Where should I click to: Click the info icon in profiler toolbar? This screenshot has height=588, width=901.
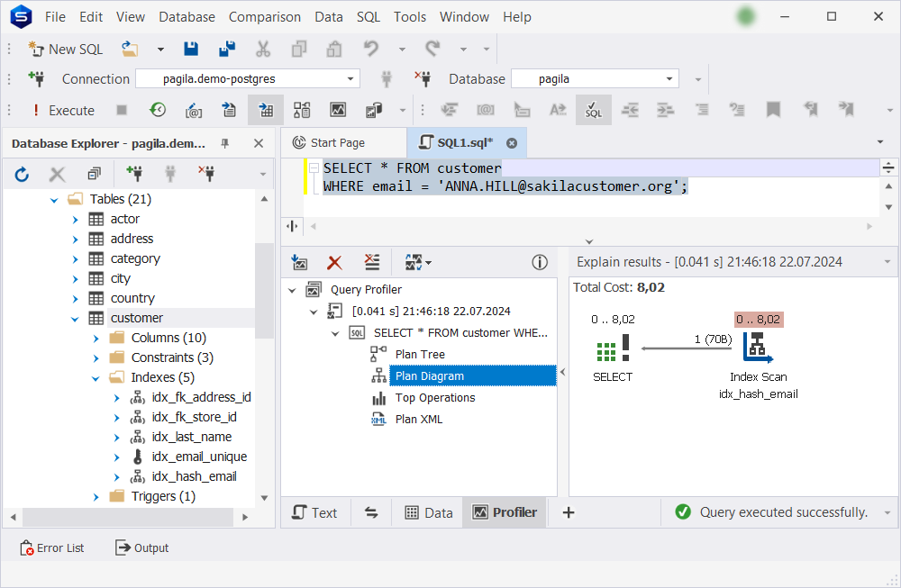coord(540,262)
